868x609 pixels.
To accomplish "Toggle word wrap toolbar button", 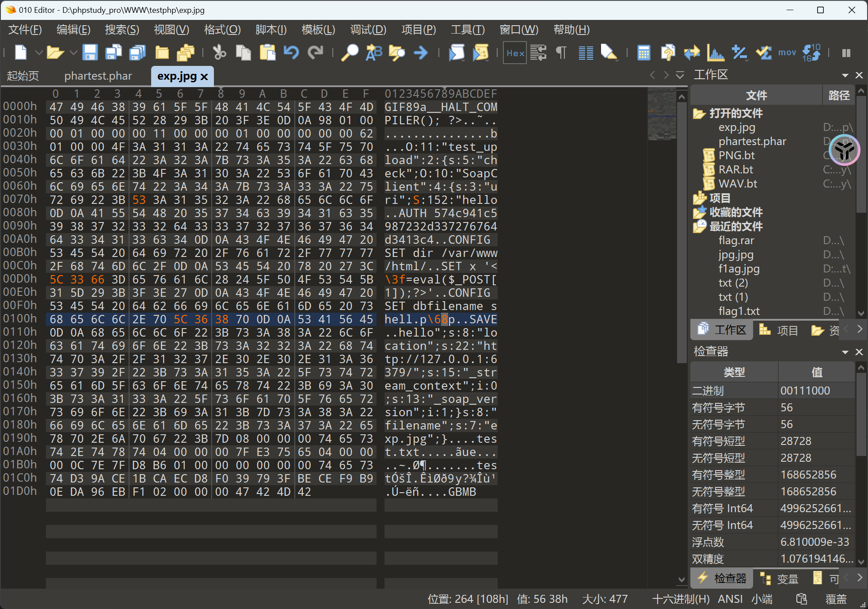I will (538, 53).
